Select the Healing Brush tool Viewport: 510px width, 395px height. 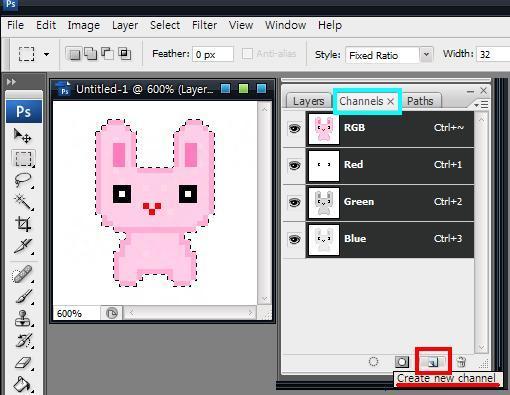tap(22, 275)
